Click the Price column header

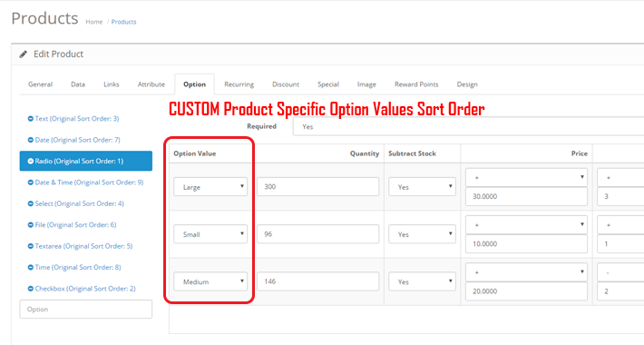pyautogui.click(x=579, y=153)
